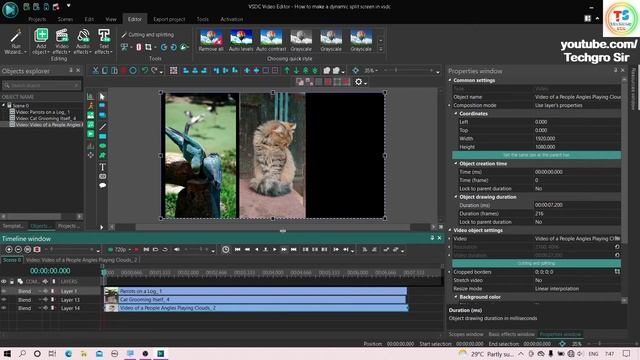
Task: Click the green move-down arrow icon
Action: (296, 71)
